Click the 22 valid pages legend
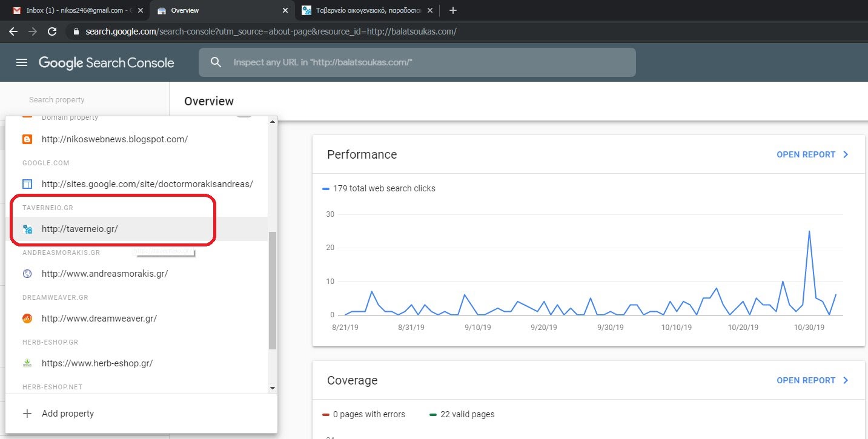The height and width of the screenshot is (439, 868). (x=462, y=414)
